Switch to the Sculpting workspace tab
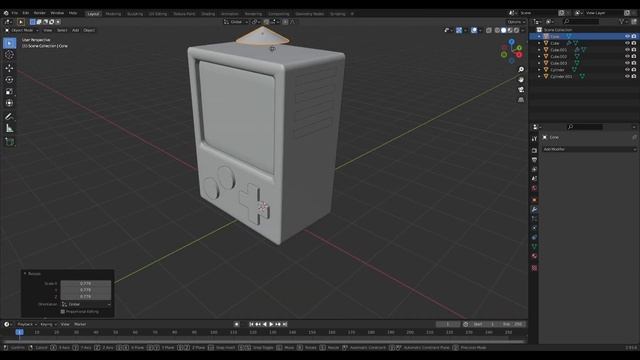Image resolution: width=640 pixels, height=360 pixels. click(135, 13)
